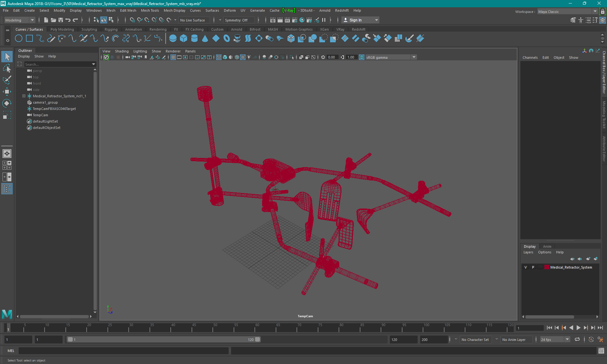Expand Medical_Retractor_System_ncl1_1 in Outliner
This screenshot has height=364, width=607.
pos(24,96)
